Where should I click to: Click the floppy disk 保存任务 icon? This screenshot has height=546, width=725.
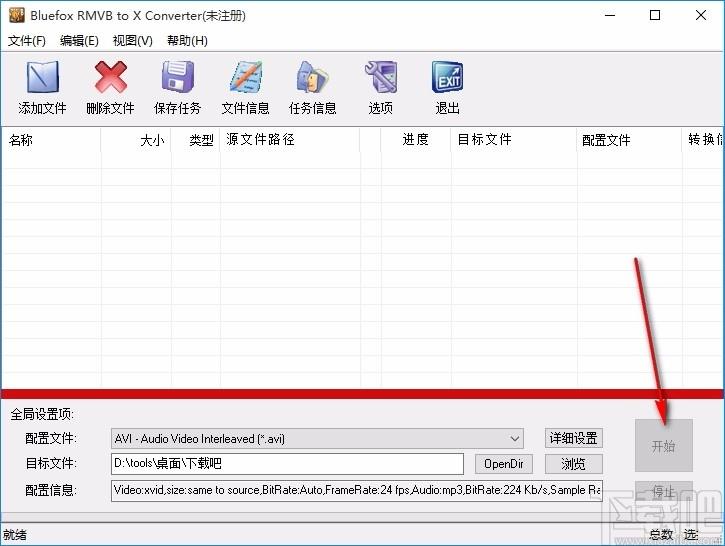coord(178,77)
